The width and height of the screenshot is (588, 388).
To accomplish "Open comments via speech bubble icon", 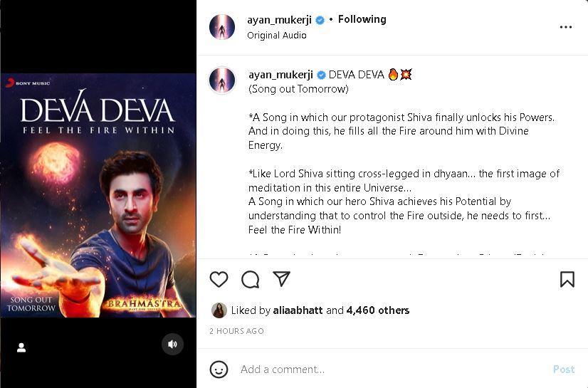I will (x=250, y=279).
